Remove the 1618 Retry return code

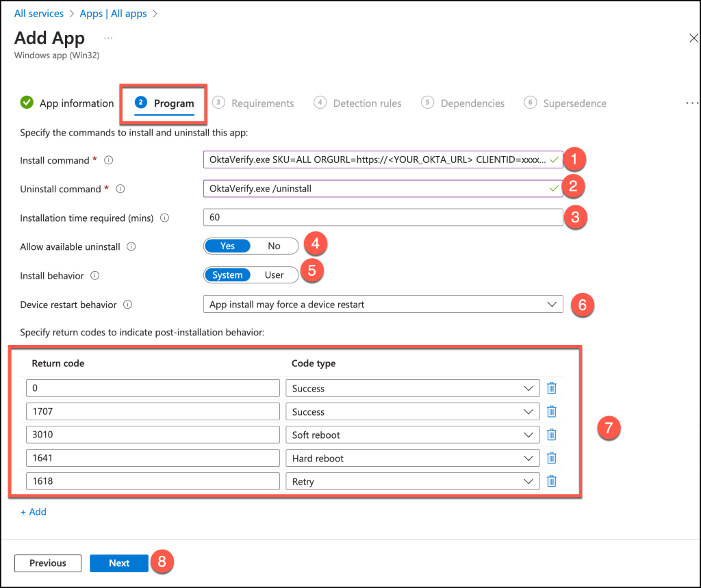(x=551, y=481)
